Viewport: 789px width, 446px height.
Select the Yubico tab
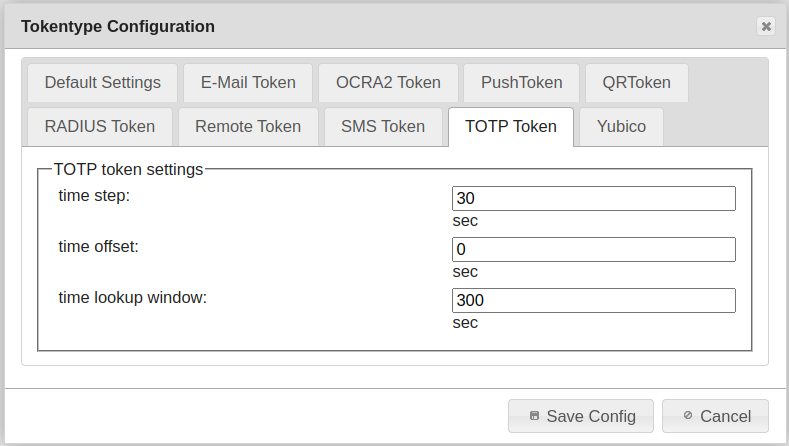click(621, 127)
